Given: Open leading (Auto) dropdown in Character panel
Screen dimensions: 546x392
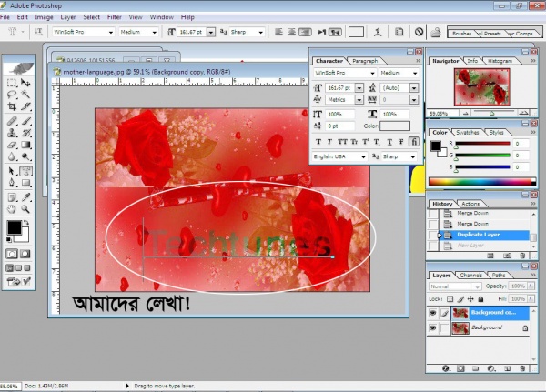Looking at the screenshot, I should (x=414, y=88).
